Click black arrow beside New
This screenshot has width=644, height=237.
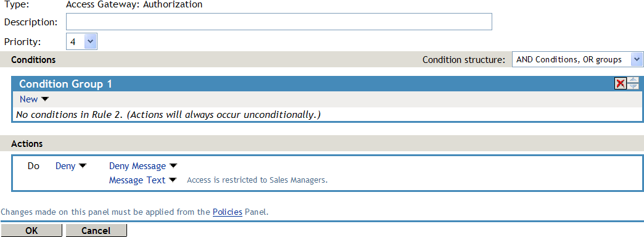tap(45, 99)
